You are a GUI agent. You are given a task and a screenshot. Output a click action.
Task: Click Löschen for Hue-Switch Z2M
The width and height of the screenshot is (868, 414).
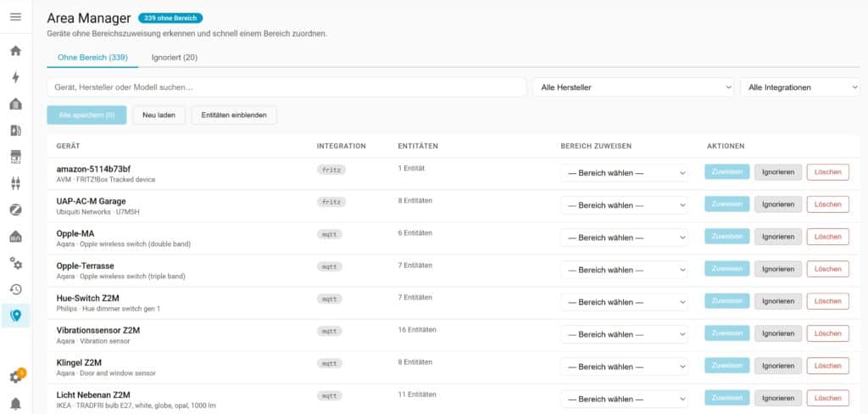coord(827,301)
